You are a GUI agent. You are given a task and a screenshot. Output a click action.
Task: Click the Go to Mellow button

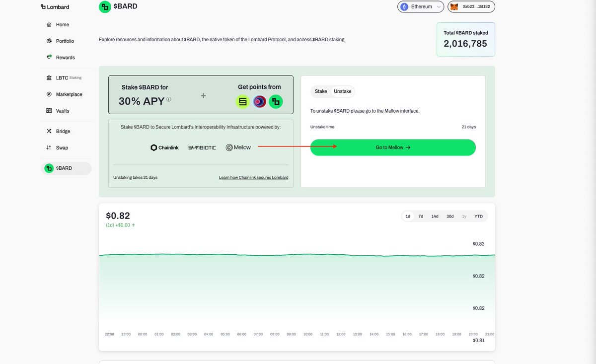tap(392, 147)
